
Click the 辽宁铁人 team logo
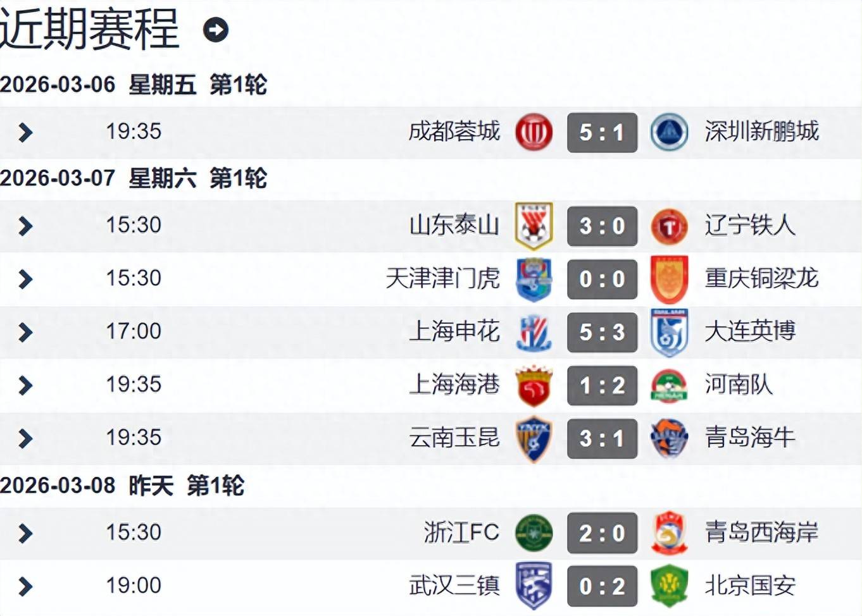669,226
